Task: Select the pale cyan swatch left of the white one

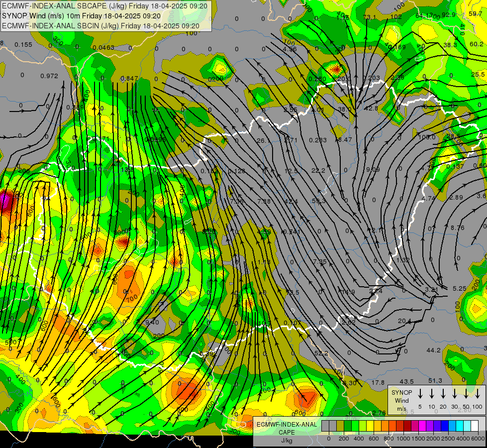Action: coord(467,426)
